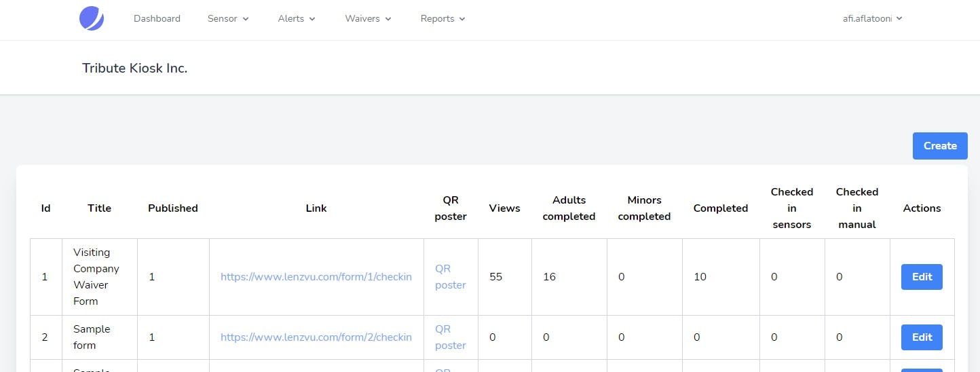980x372 pixels.
Task: Expand the Alerts dropdown menu
Action: point(297,18)
